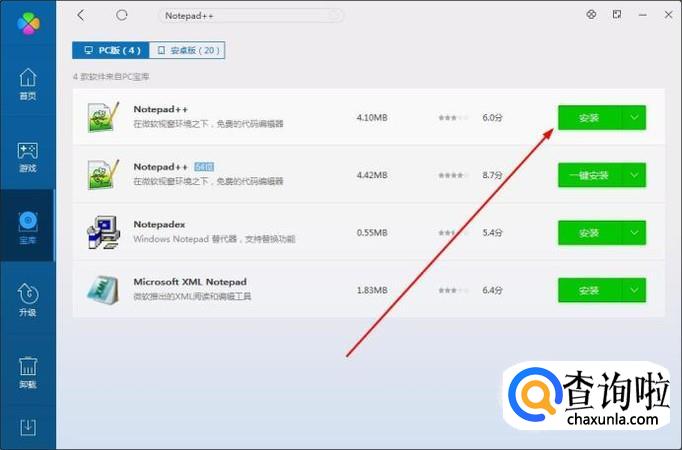
Task: Open the 升级 upgrade section
Action: click(x=28, y=300)
